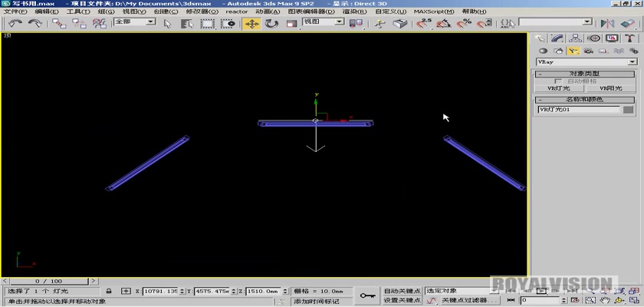Toggle Angle Snap
The image size is (644, 307).
click(x=444, y=24)
